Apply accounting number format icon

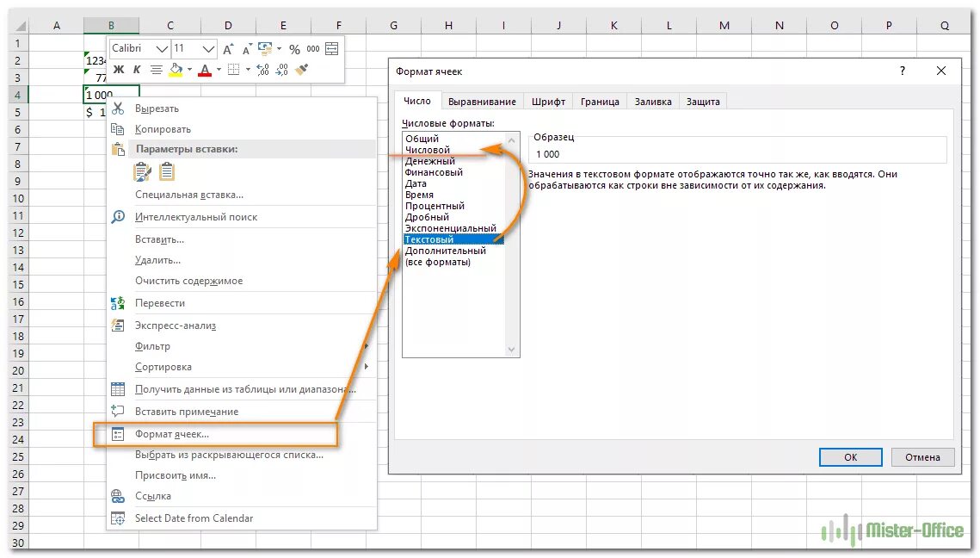(x=265, y=48)
